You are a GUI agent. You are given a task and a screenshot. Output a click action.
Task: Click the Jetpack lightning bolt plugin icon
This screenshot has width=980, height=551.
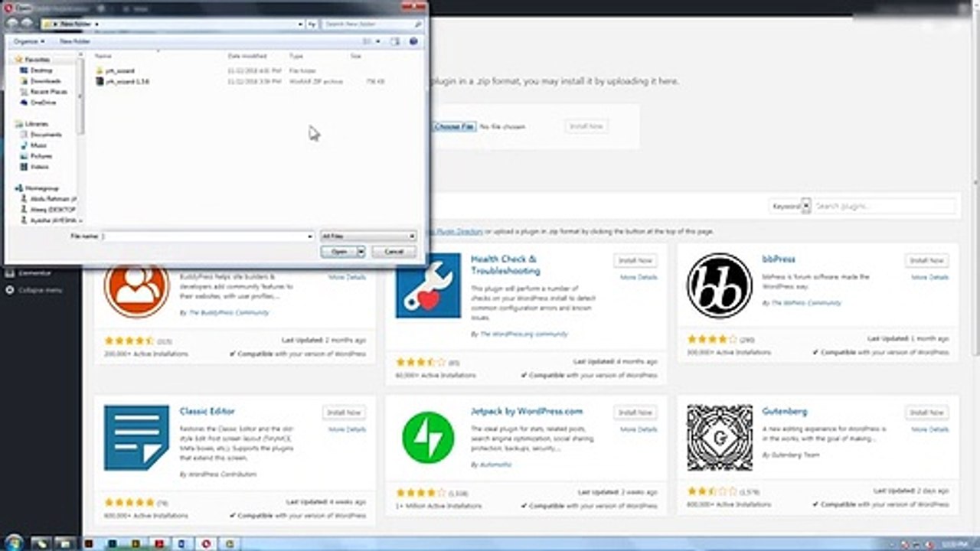pos(428,438)
